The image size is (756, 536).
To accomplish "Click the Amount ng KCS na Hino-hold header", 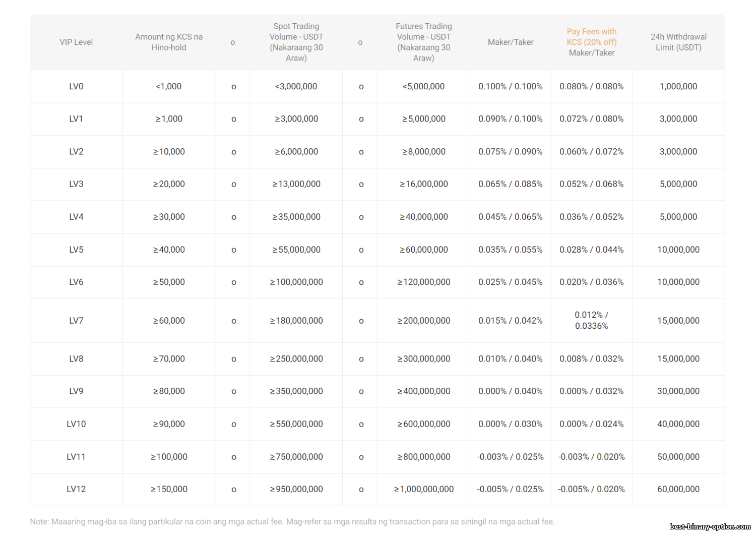I will pyautogui.click(x=169, y=42).
